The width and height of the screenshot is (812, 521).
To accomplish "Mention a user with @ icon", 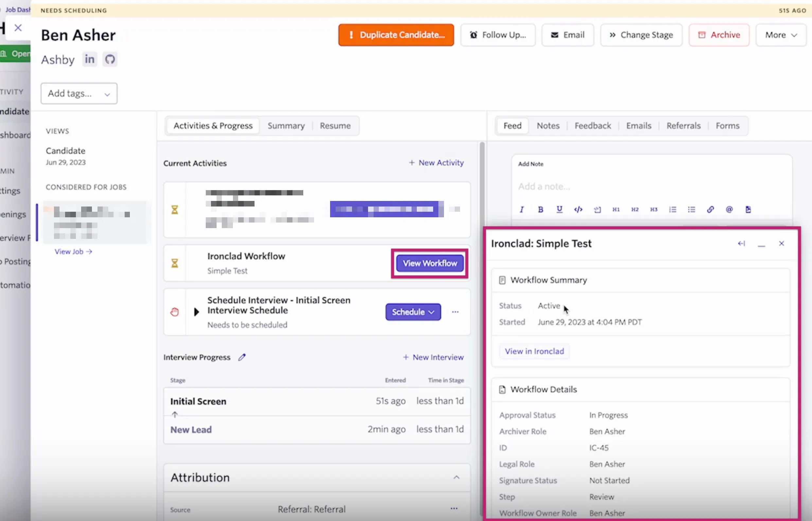I will tap(729, 210).
